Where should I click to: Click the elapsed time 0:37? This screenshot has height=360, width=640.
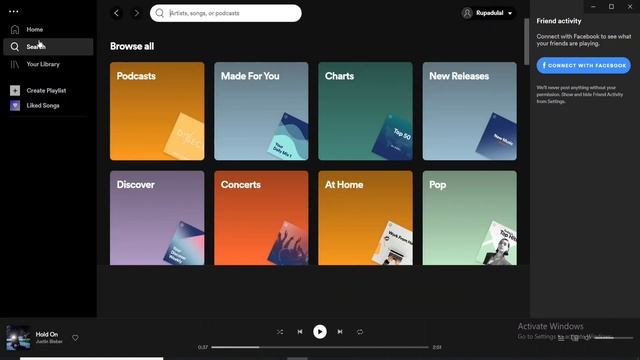pyautogui.click(x=203, y=347)
